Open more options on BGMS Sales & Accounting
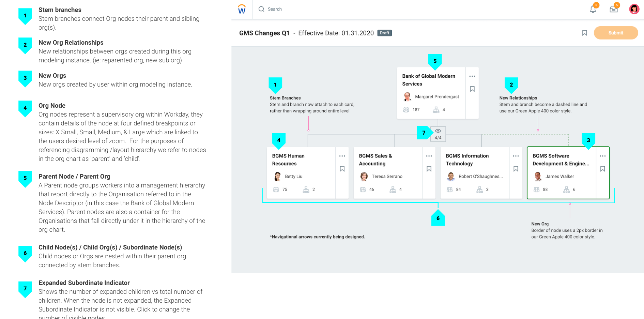Image resolution: width=644 pixels, height=319 pixels. (429, 156)
